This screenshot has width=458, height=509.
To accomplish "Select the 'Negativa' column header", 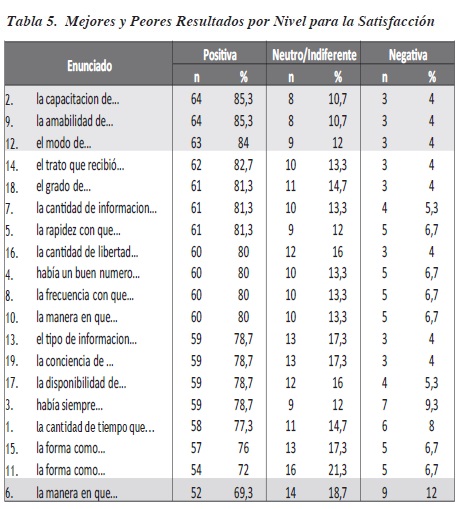I will point(408,53).
